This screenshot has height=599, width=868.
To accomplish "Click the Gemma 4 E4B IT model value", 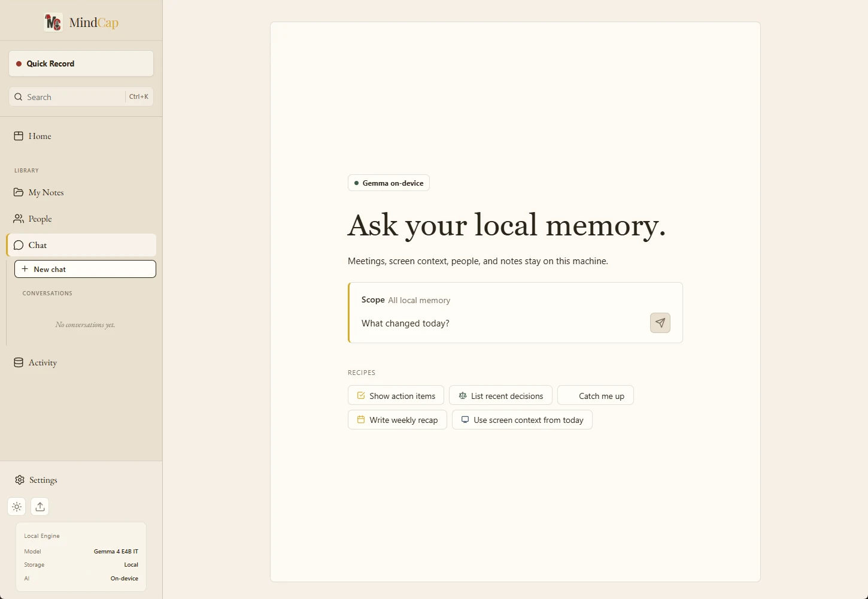I will click(x=116, y=552).
